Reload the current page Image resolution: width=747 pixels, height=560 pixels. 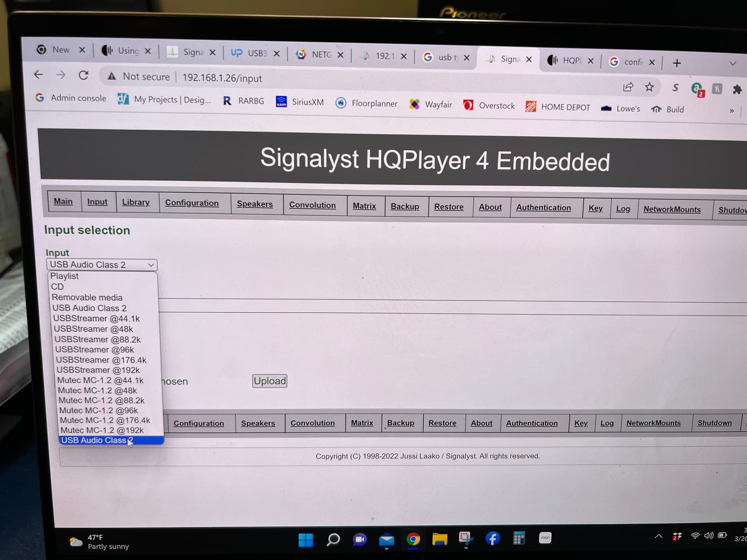click(x=84, y=75)
